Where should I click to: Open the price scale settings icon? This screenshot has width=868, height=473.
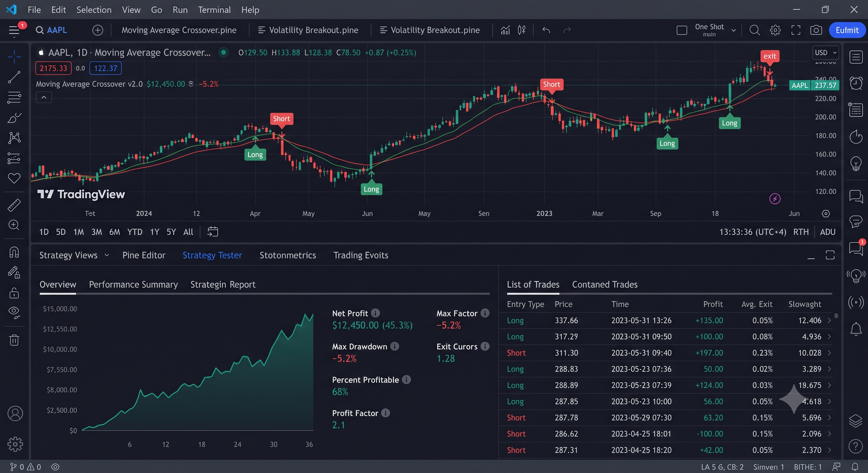point(826,213)
